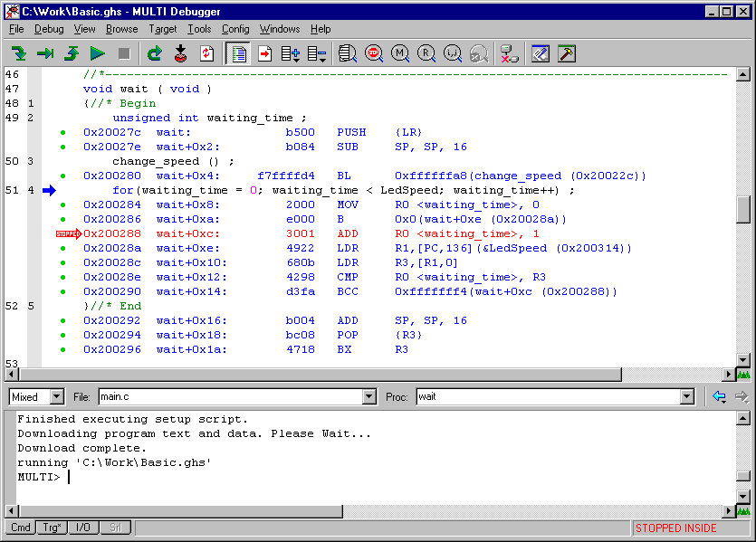Open the memory view (M) icon
This screenshot has height=542, width=756.
(x=400, y=53)
